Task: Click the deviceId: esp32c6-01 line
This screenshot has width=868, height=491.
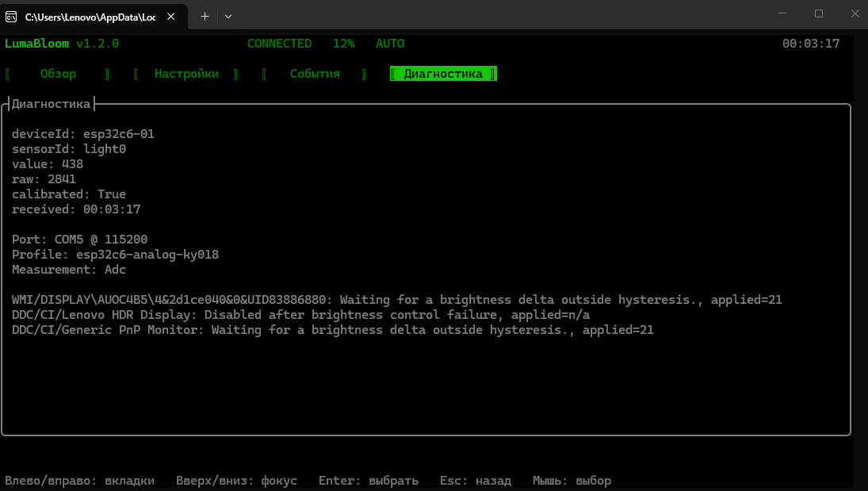Action: (x=83, y=134)
